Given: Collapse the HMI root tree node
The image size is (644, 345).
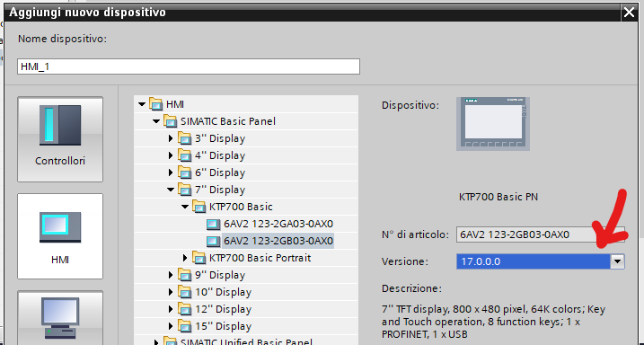Looking at the screenshot, I should click(142, 104).
